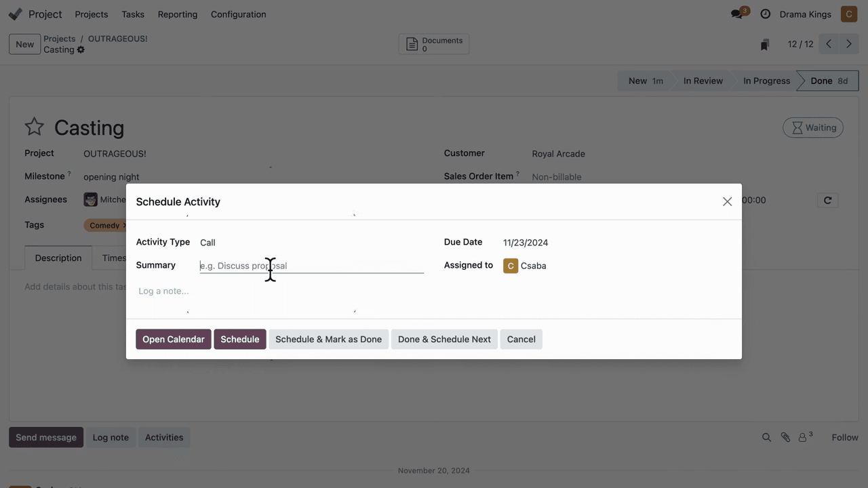
Task: Click the bookmark icon near record counter
Action: tap(764, 45)
